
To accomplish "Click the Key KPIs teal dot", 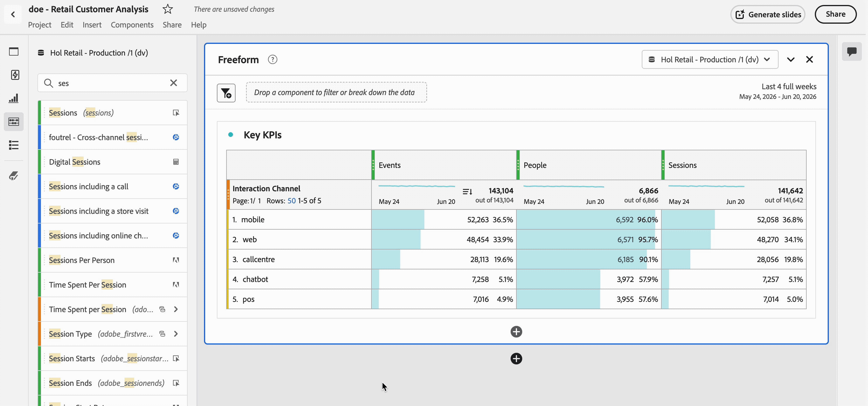I will pos(231,135).
